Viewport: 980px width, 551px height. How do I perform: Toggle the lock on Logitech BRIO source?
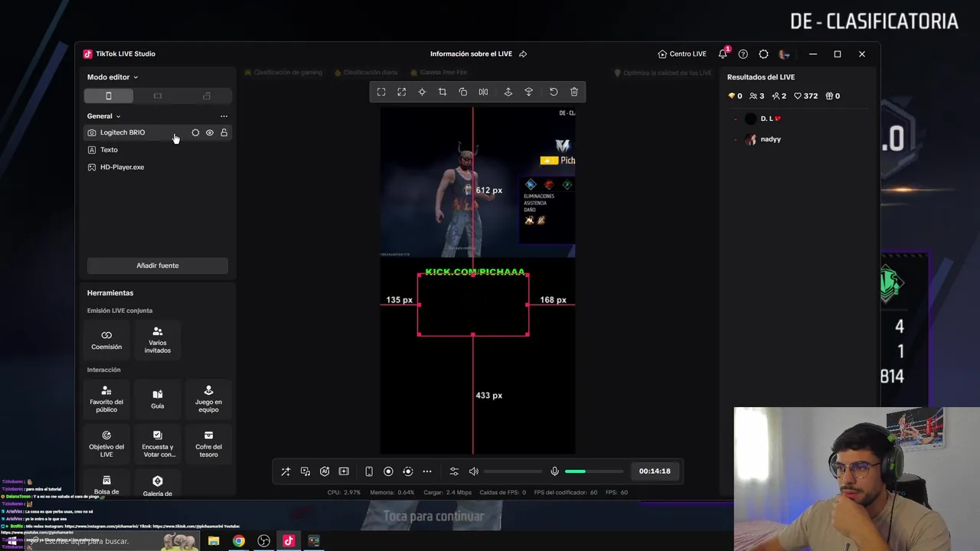(x=224, y=132)
